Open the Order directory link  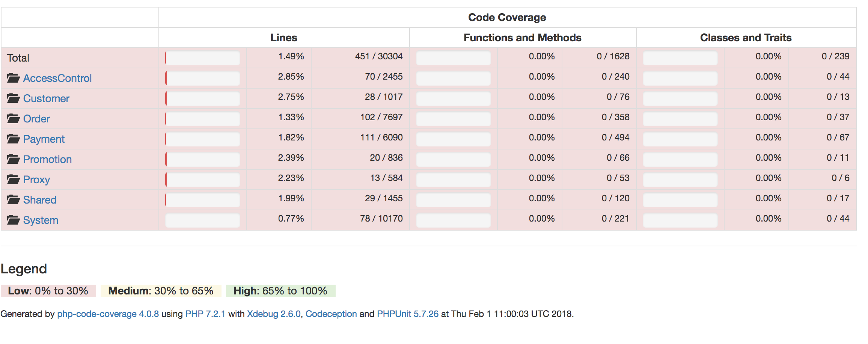click(36, 119)
